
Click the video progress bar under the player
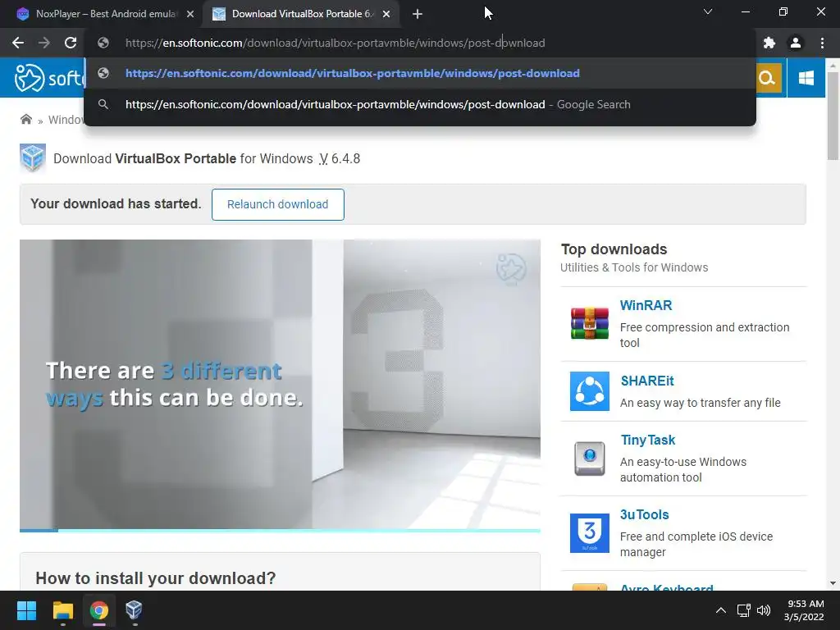[280, 531]
